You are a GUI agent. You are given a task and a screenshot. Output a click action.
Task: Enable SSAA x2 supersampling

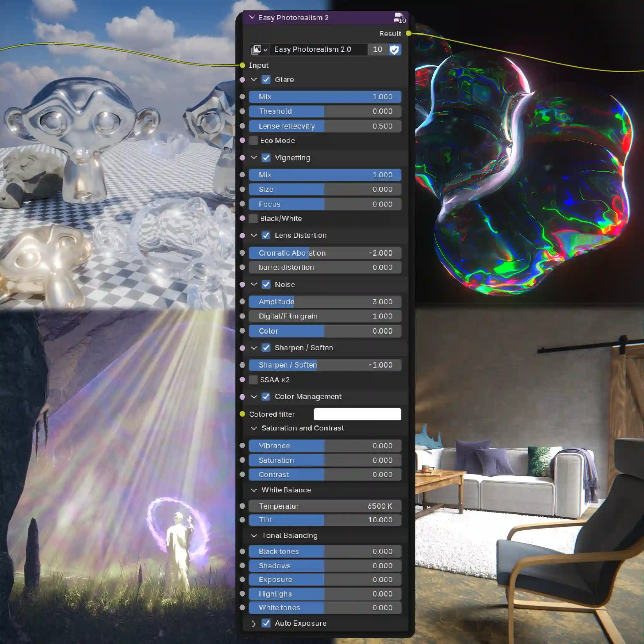[253, 380]
